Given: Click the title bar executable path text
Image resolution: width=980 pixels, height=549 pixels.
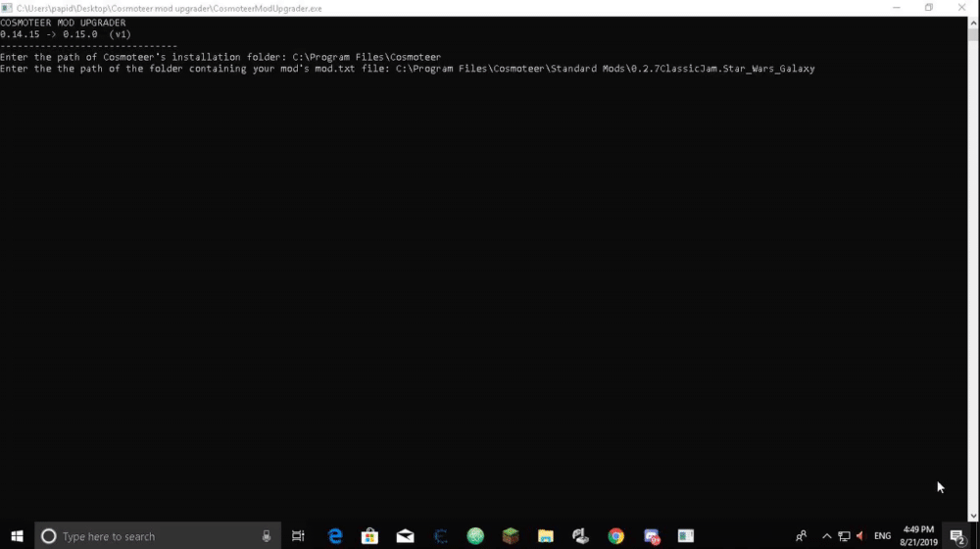Looking at the screenshot, I should [170, 8].
